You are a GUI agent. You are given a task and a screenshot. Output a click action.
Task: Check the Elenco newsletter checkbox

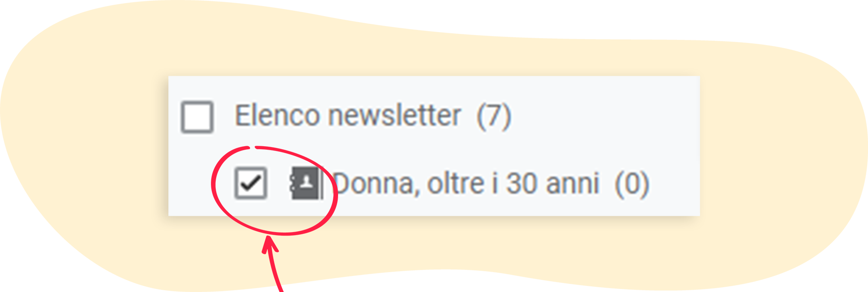(x=197, y=116)
